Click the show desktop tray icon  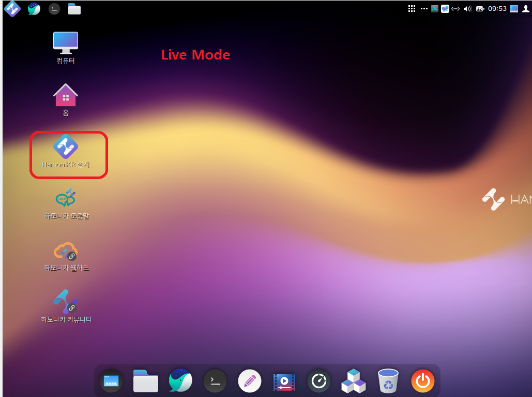coord(514,9)
